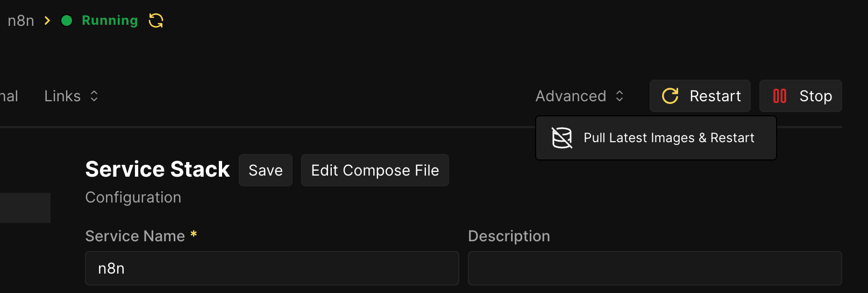Toggle the Advanced menu label

[x=571, y=96]
